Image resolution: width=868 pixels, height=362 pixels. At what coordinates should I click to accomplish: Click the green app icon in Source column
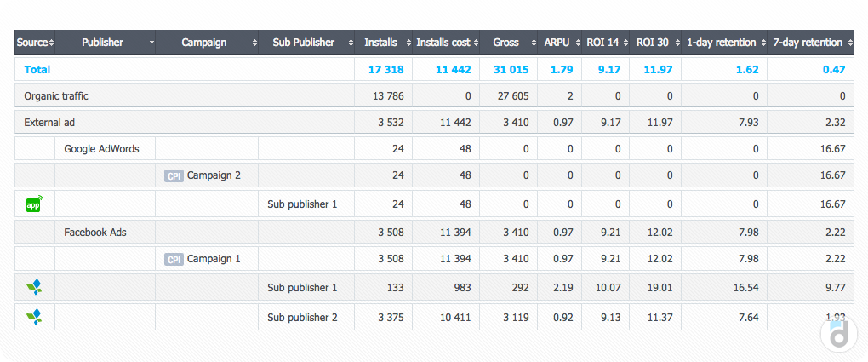[34, 204]
